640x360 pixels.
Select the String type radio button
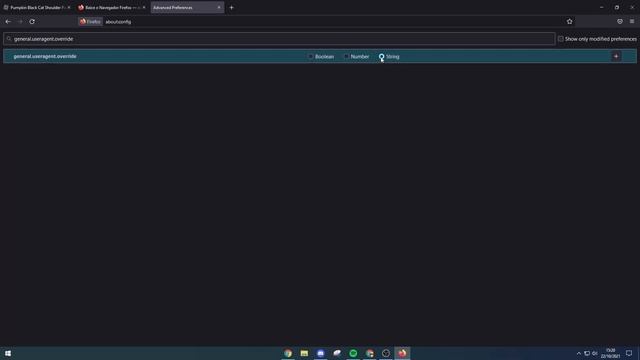click(381, 56)
